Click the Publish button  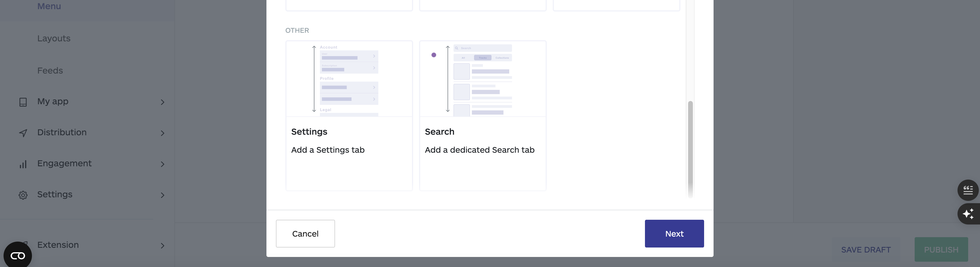tap(941, 250)
